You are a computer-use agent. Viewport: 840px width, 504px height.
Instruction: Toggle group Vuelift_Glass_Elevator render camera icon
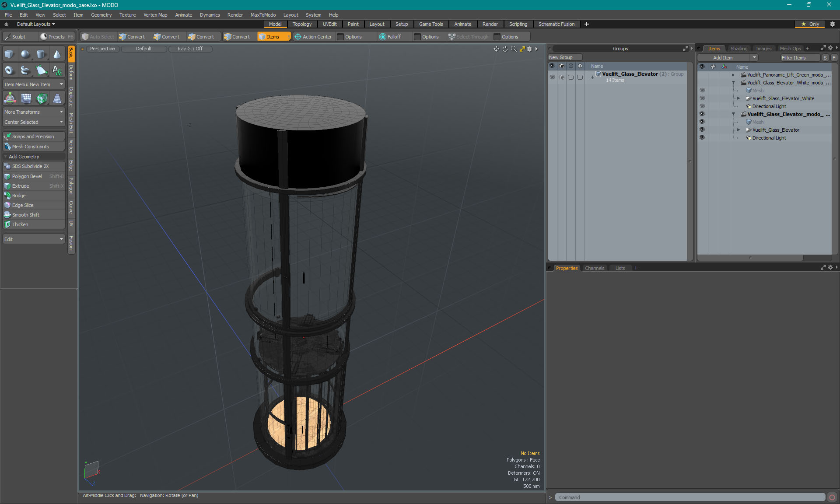click(x=562, y=77)
